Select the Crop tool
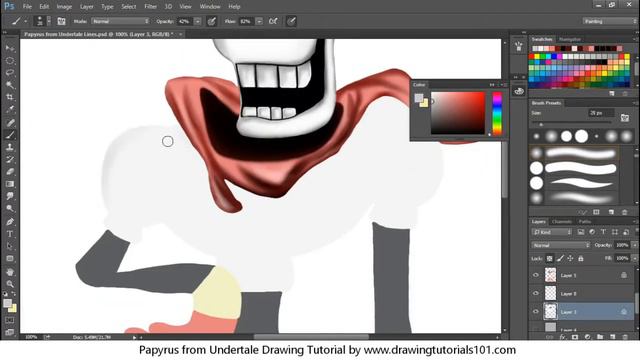 point(10,97)
